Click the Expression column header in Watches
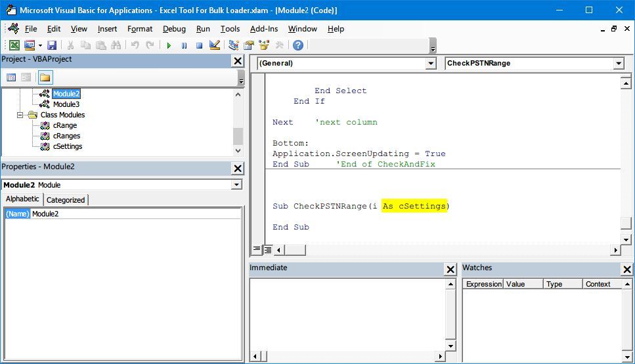 pos(483,284)
